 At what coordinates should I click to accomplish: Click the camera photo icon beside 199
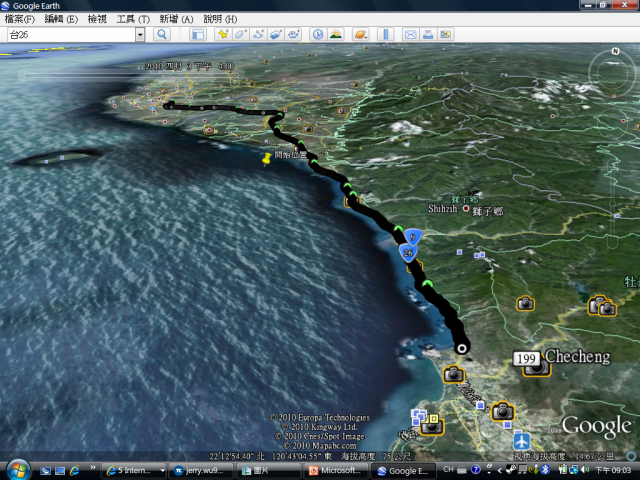537,369
